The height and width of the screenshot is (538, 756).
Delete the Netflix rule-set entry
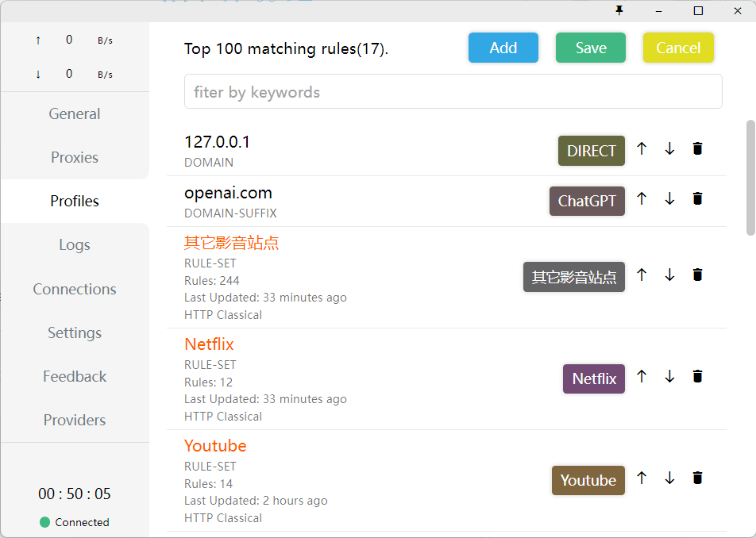point(697,376)
